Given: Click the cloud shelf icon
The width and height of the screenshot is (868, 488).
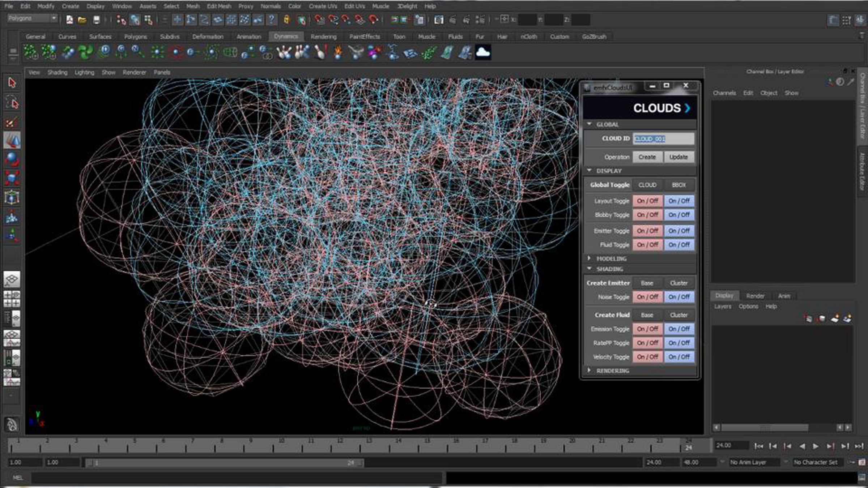Looking at the screenshot, I should click(x=483, y=53).
